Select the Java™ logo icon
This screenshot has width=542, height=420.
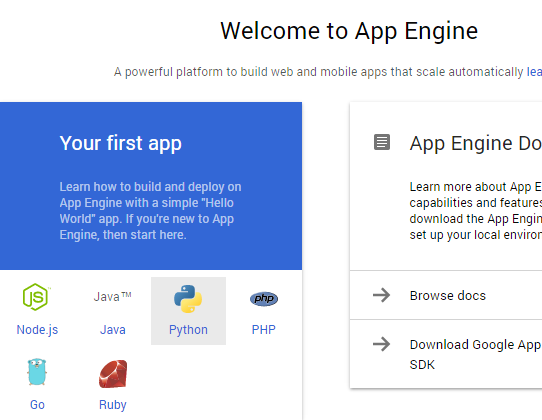point(113,297)
